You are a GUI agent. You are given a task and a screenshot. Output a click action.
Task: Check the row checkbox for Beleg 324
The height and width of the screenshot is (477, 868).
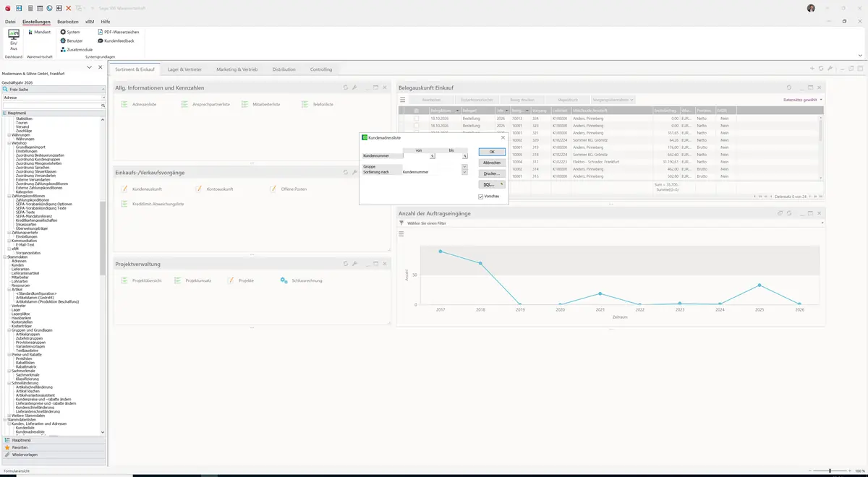[x=416, y=117]
